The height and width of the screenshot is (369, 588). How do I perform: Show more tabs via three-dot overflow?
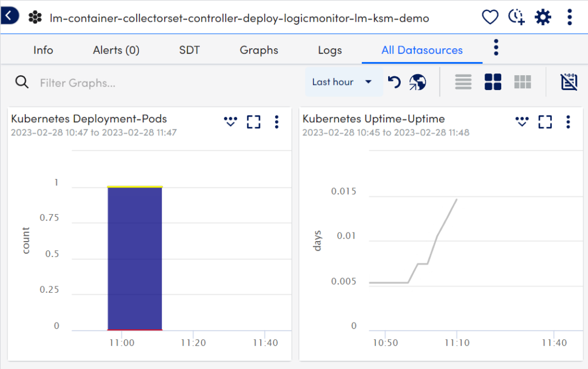click(x=496, y=48)
